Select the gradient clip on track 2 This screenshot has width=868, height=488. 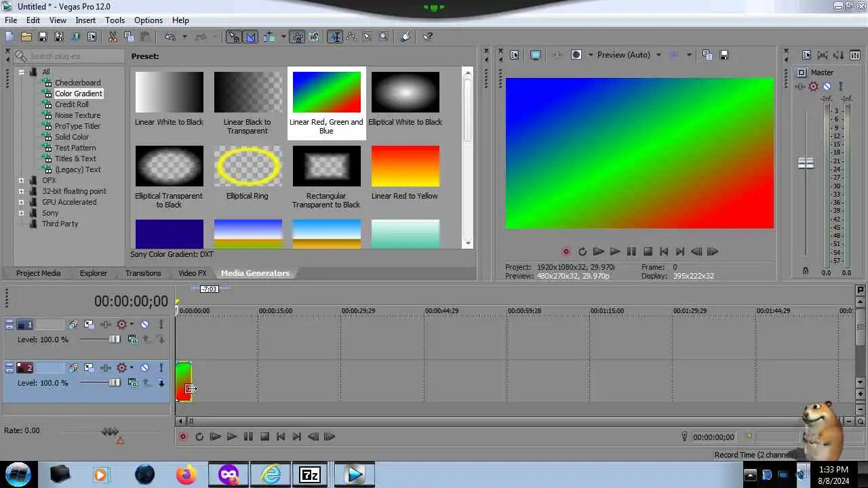(184, 382)
